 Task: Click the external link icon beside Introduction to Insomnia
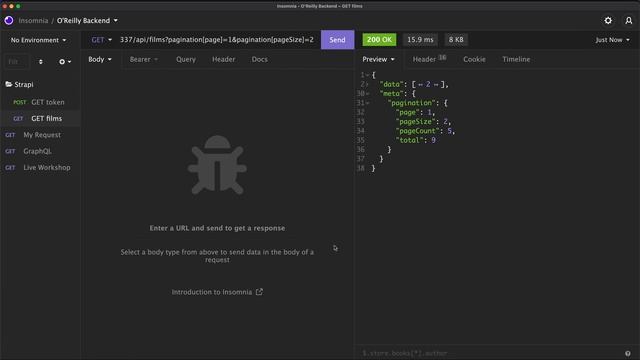259,292
